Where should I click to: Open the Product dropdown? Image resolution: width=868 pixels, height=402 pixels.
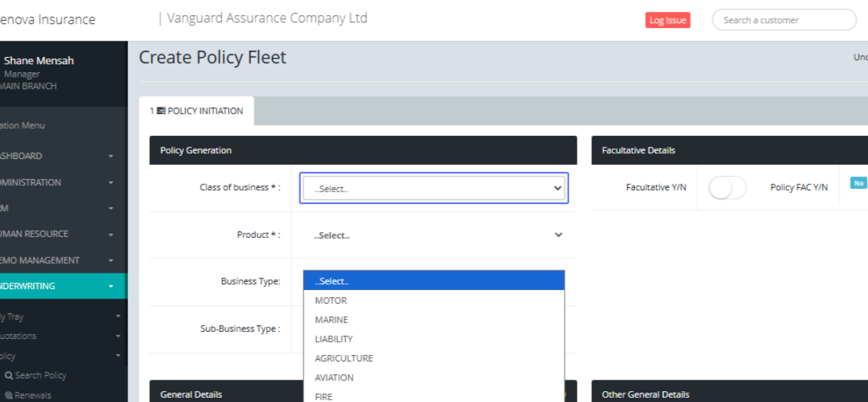434,235
